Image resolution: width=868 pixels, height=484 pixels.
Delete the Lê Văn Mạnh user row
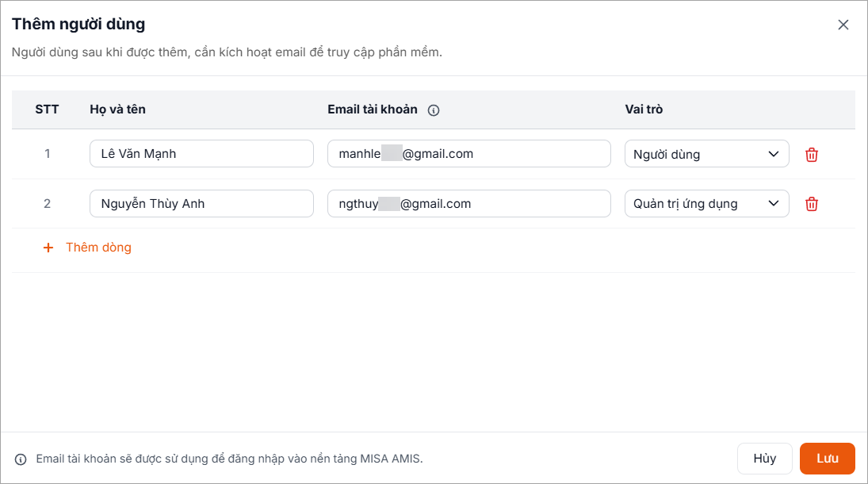[x=812, y=155]
